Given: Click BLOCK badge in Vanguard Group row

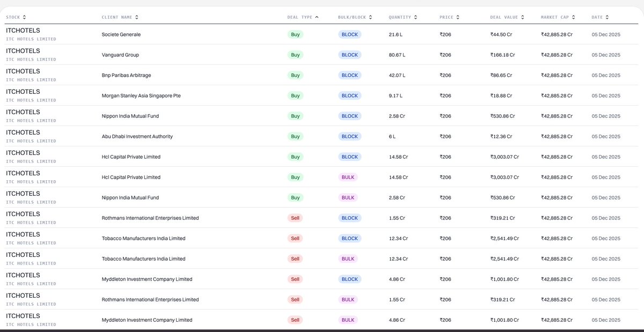Looking at the screenshot, I should [349, 55].
